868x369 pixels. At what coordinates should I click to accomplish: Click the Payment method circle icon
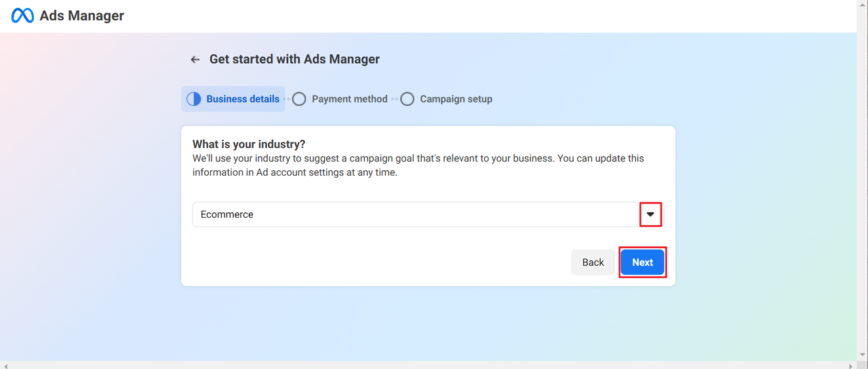pos(299,99)
